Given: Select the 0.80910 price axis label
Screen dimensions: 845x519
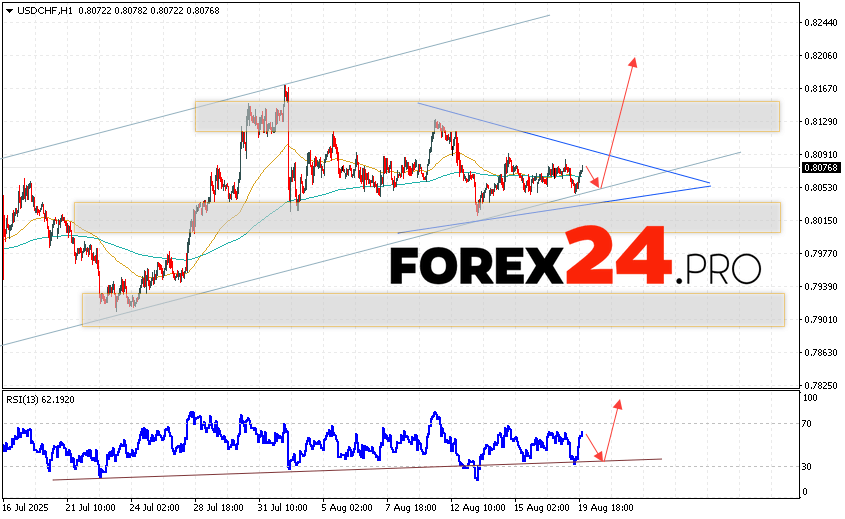Looking at the screenshot, I should coord(821,155).
